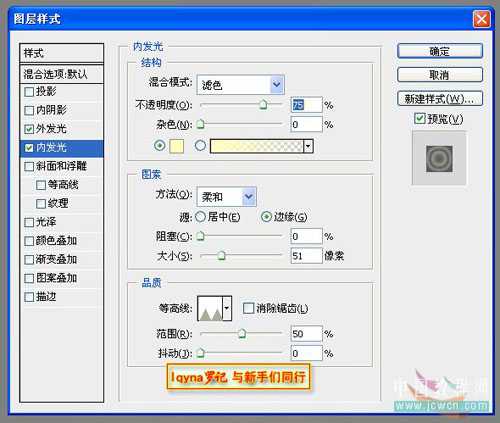Click the 等高线 contour thumbnail
500x423 pixels.
click(x=210, y=308)
